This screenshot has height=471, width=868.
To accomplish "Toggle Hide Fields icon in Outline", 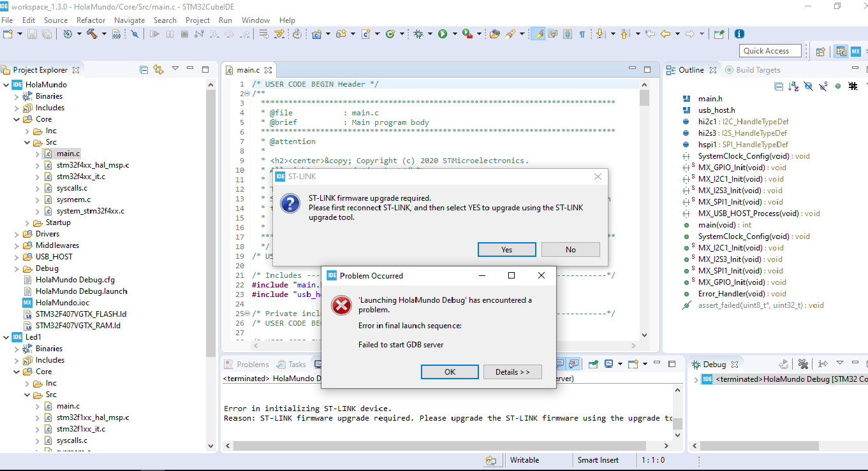I will coord(808,86).
